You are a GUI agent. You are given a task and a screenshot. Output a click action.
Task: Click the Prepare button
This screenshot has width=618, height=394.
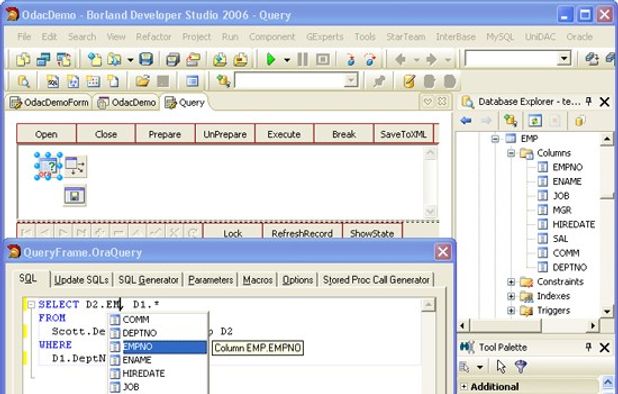pos(165,134)
